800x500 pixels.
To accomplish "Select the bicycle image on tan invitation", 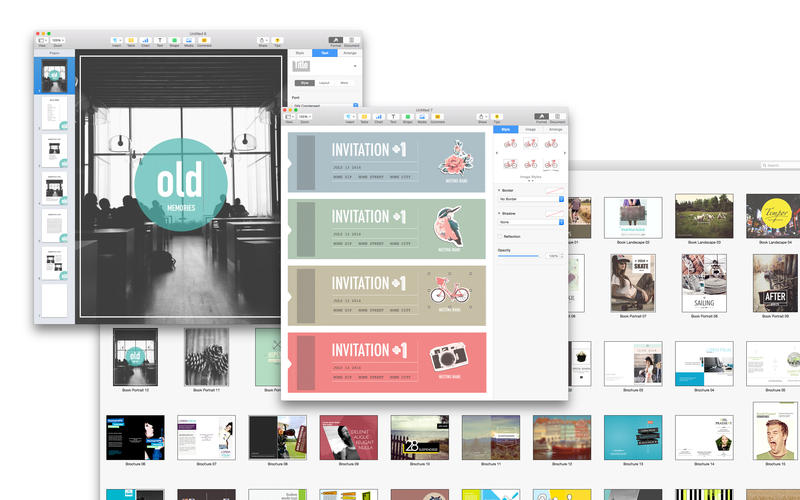I will click(x=449, y=290).
